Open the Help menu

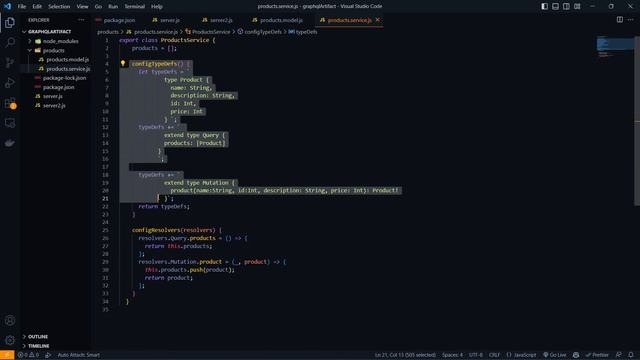click(157, 7)
